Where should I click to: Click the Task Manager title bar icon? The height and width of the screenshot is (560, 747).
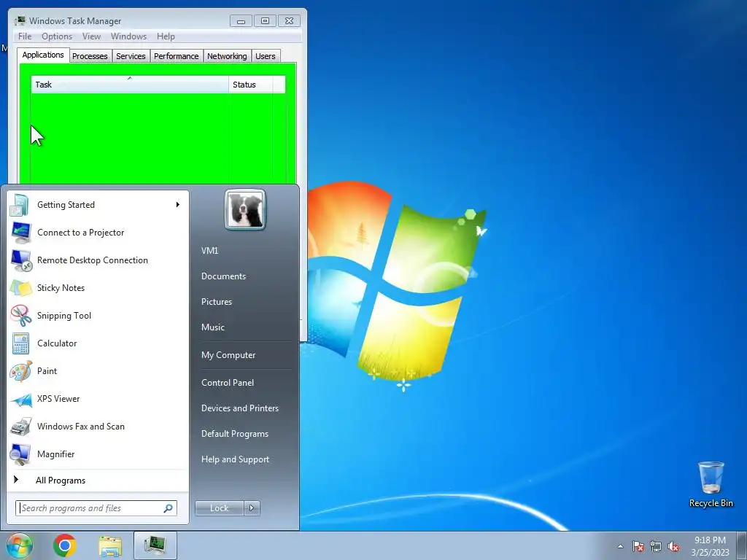pos(20,20)
